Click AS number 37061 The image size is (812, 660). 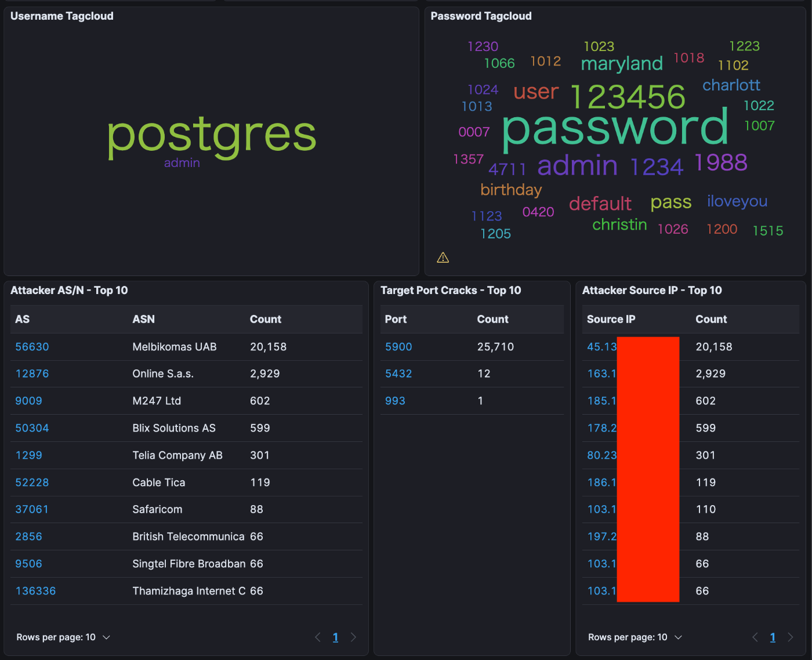(32, 509)
